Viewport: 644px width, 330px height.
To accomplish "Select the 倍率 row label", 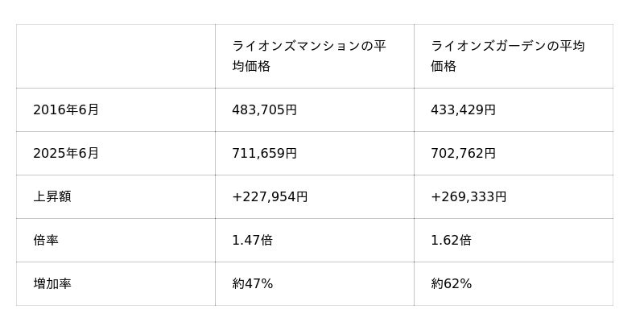I will (46, 241).
